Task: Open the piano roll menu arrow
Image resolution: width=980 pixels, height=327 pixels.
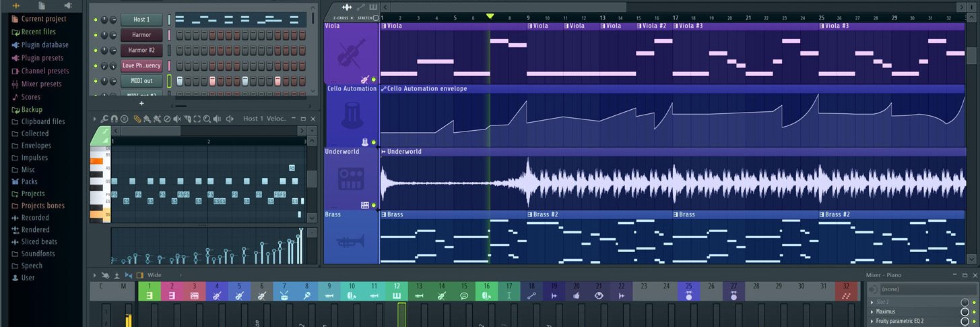Action: 95,119
